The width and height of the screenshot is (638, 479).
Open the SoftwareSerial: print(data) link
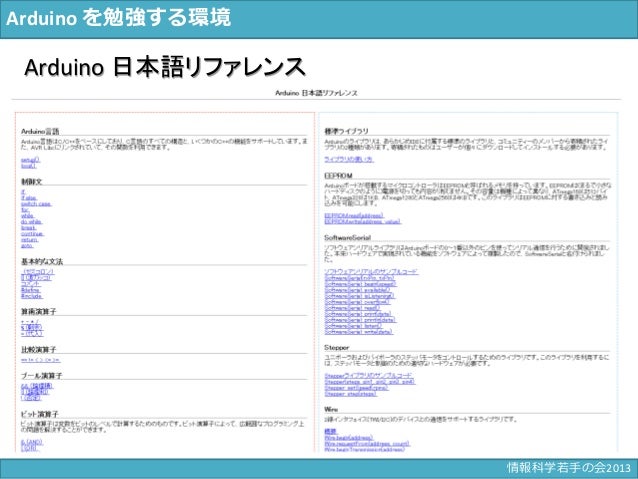pos(358,314)
